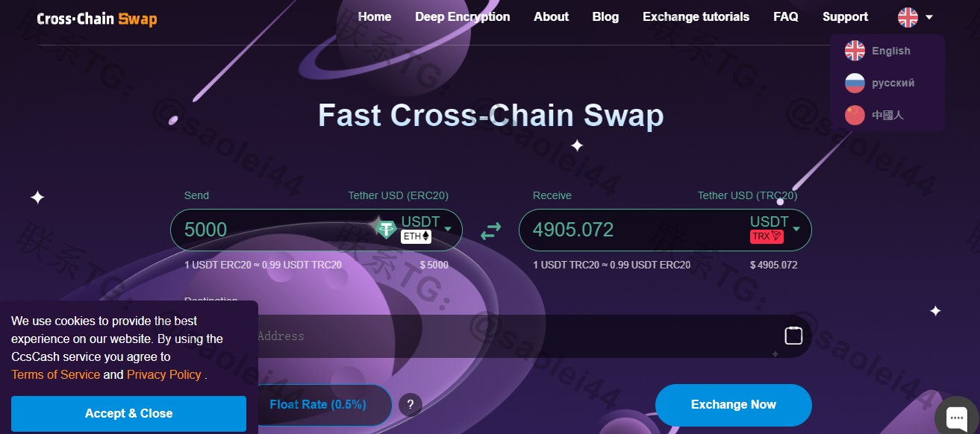
Task: Click Accept & Close cookie button
Action: pyautogui.click(x=128, y=414)
